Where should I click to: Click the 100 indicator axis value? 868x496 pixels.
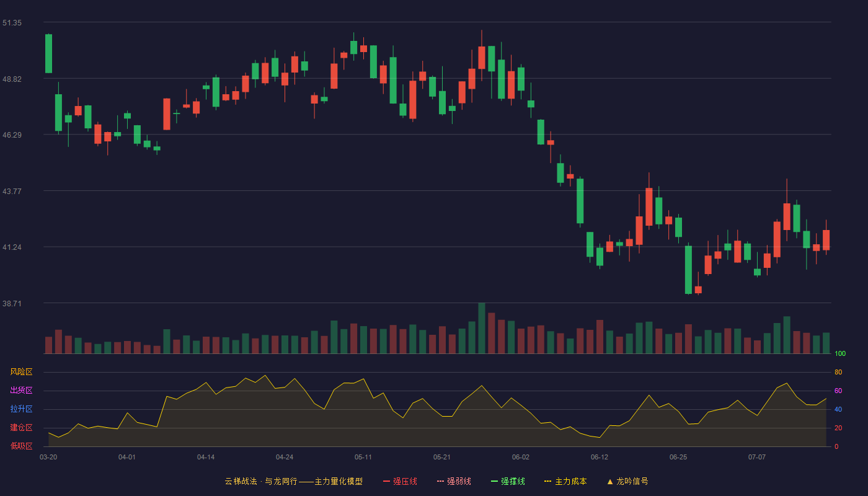point(840,354)
